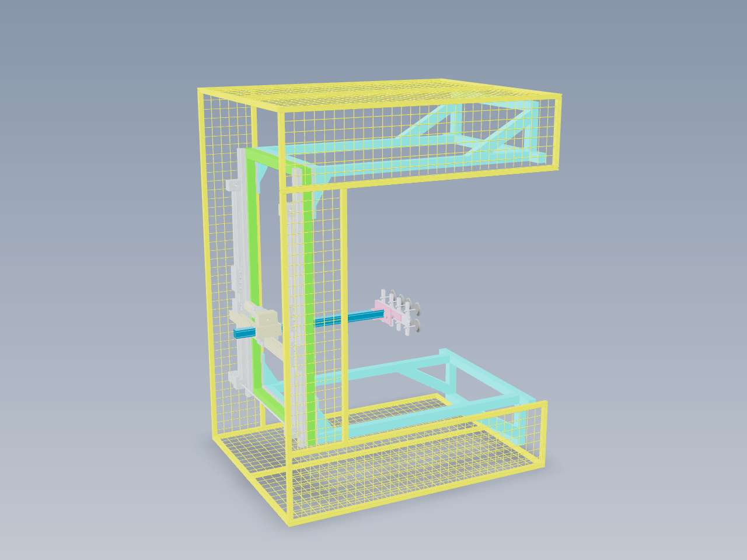This screenshot has height=560, width=747.
Task: Select the pink gripper mounting plate
Action: [389, 314]
